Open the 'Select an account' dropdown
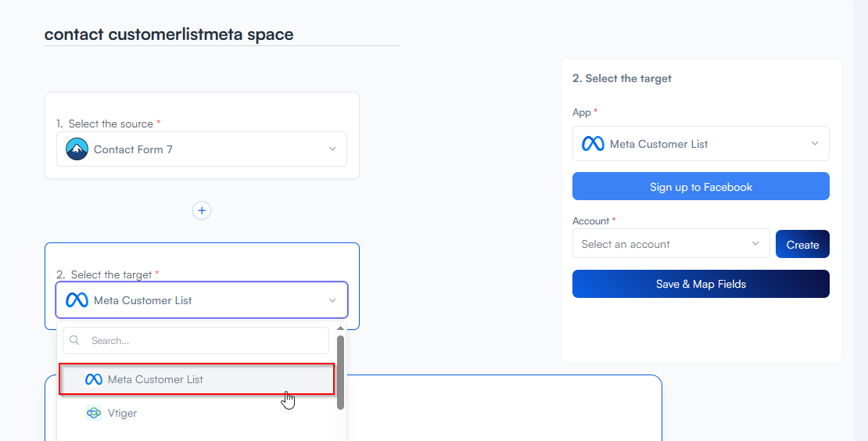The width and height of the screenshot is (868, 441). (670, 244)
